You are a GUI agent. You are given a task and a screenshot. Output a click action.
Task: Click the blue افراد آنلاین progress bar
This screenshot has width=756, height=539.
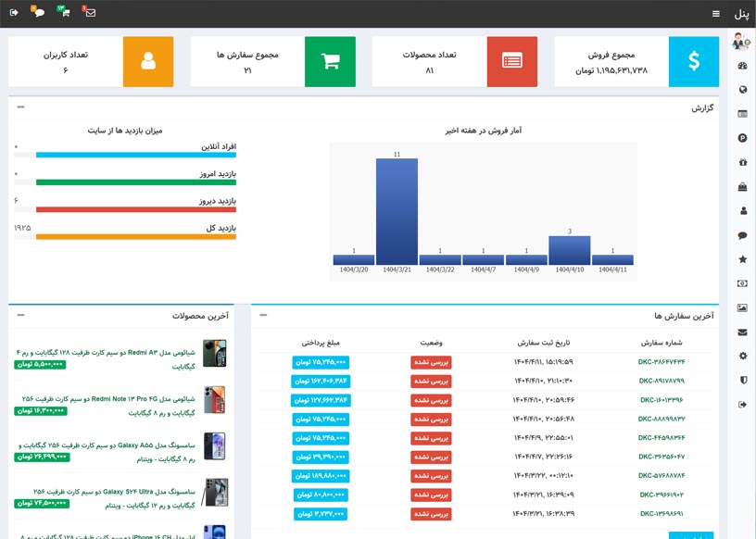click(x=136, y=156)
